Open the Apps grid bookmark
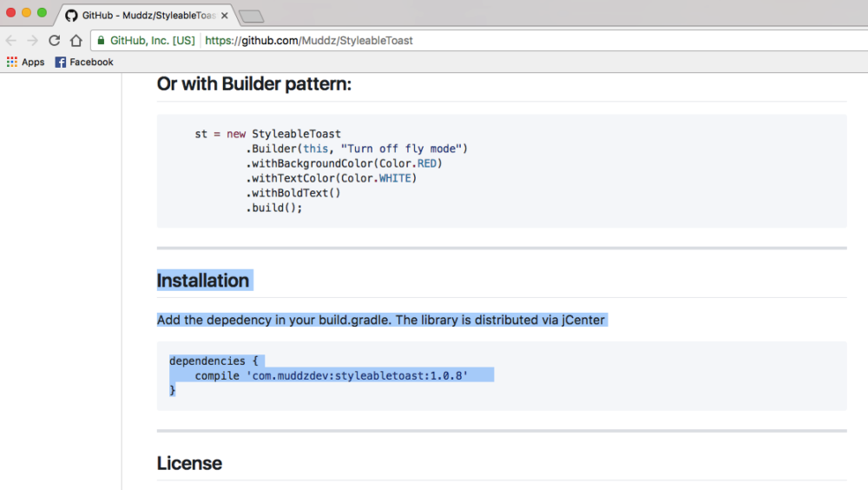 (x=26, y=63)
